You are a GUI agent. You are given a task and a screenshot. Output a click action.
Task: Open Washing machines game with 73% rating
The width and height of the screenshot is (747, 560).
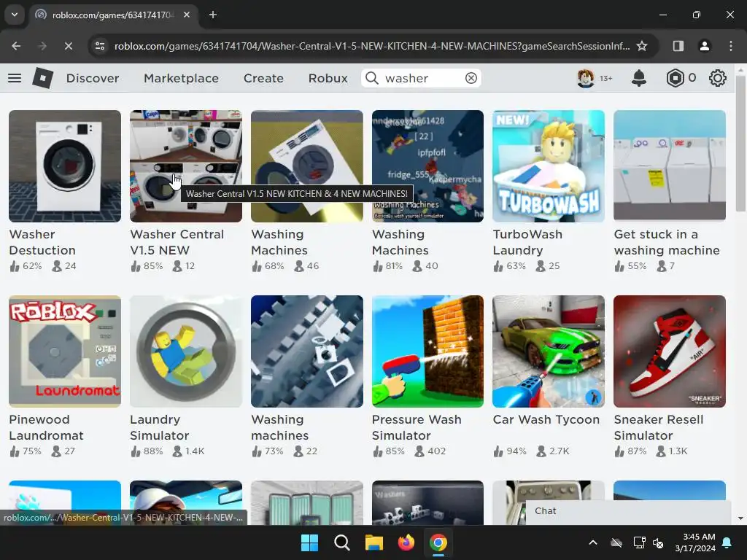(307, 351)
